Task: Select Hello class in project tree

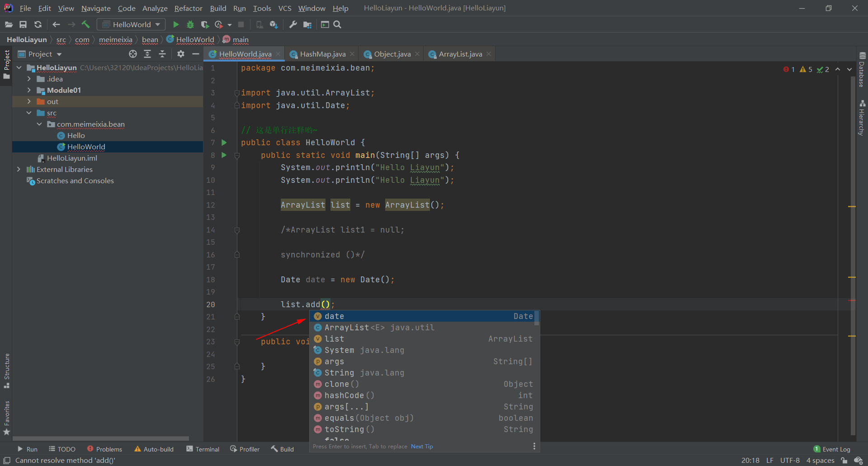Action: tap(76, 135)
